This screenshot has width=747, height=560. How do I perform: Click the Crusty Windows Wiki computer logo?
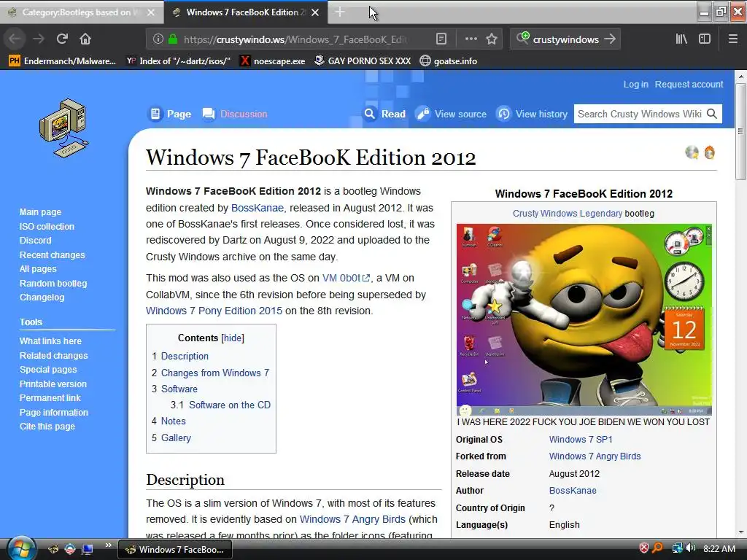64,128
